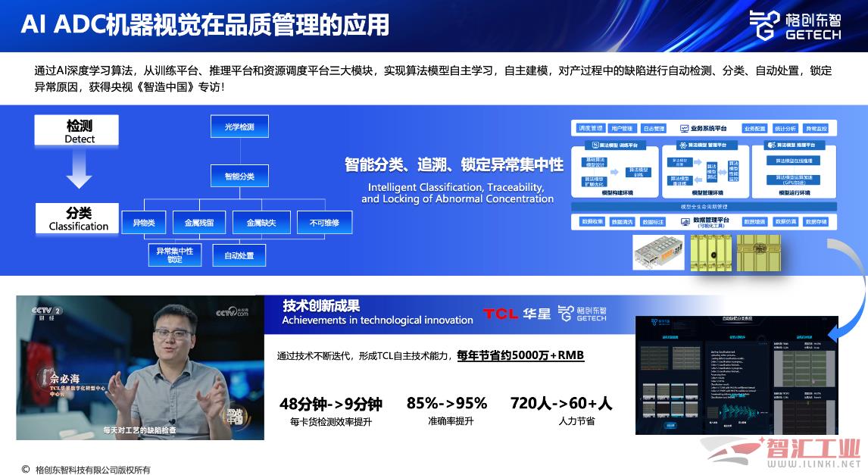Select the 智能分类 flowchart node
Screen dimensions: 868x475
[x=239, y=177]
